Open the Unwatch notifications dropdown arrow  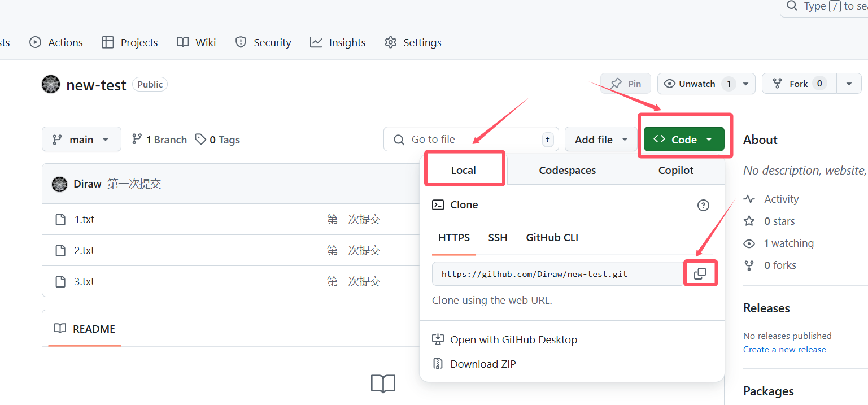[x=745, y=84]
